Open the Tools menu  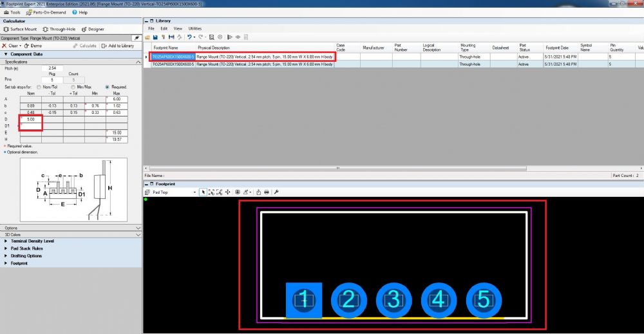12,12
